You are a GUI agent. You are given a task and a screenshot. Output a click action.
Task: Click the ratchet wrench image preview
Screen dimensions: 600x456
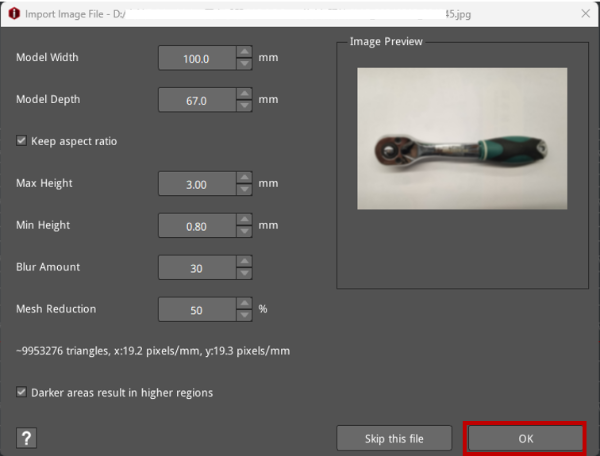pyautogui.click(x=461, y=139)
